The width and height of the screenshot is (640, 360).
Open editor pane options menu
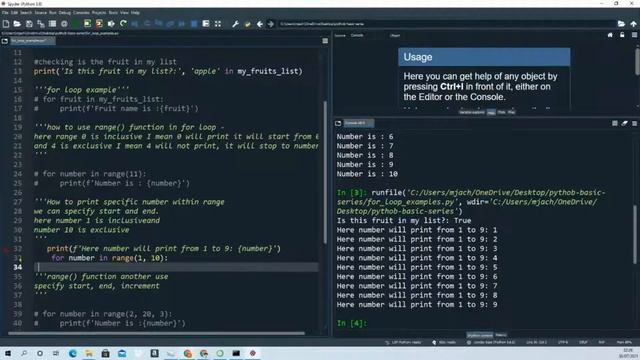[x=325, y=41]
